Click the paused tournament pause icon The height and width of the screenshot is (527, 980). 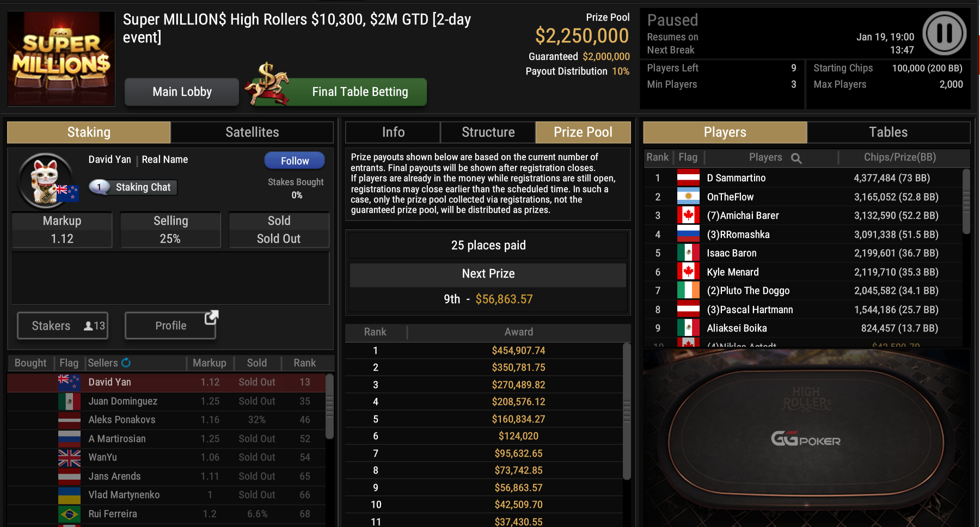click(945, 33)
